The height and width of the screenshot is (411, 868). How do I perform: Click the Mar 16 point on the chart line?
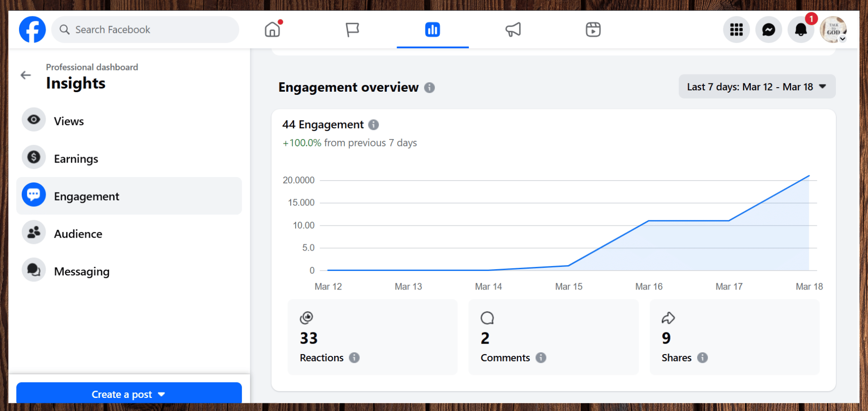649,221
